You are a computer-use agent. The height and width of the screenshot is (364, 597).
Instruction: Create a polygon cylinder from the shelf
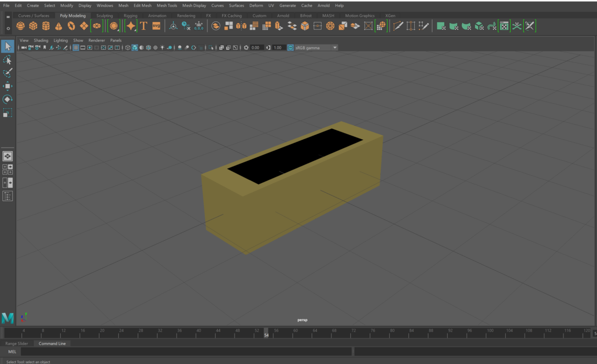(46, 26)
